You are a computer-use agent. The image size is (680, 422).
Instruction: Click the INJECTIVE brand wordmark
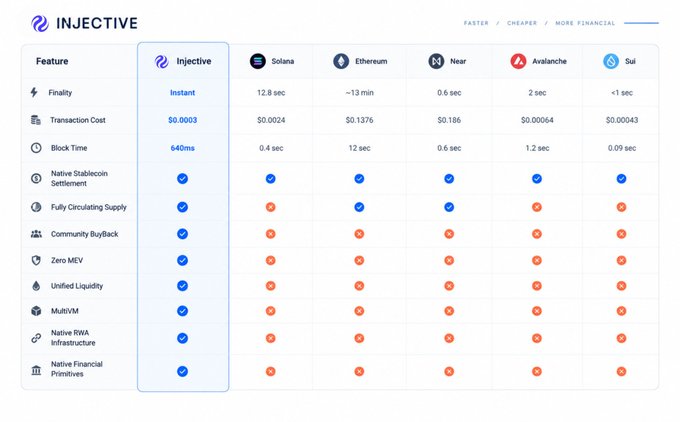(97, 23)
